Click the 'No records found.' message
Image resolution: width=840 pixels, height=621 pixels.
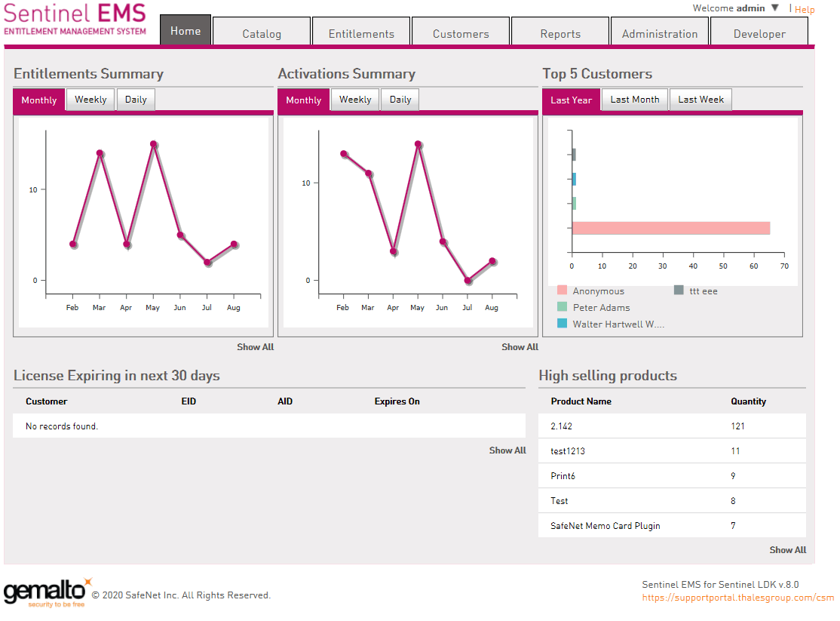coord(62,426)
